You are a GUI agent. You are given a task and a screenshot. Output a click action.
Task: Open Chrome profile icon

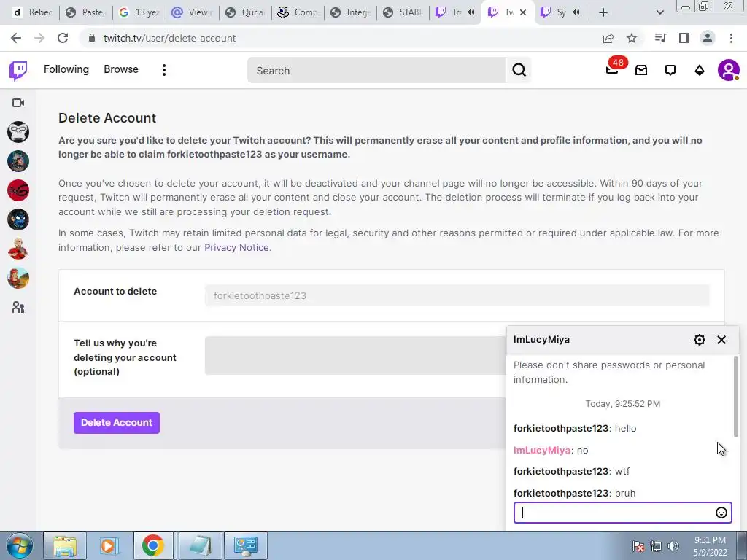click(x=708, y=38)
